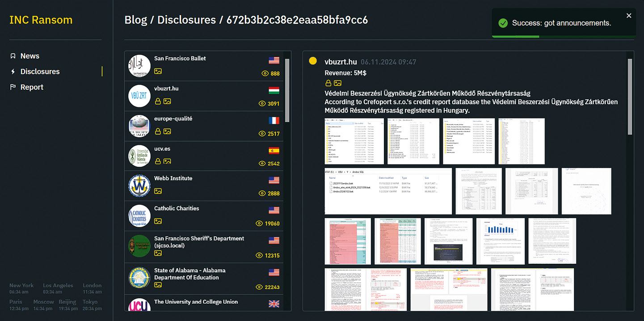The height and width of the screenshot is (321, 644).
Task: Open the Webb Institute entry
Action: coord(173,178)
